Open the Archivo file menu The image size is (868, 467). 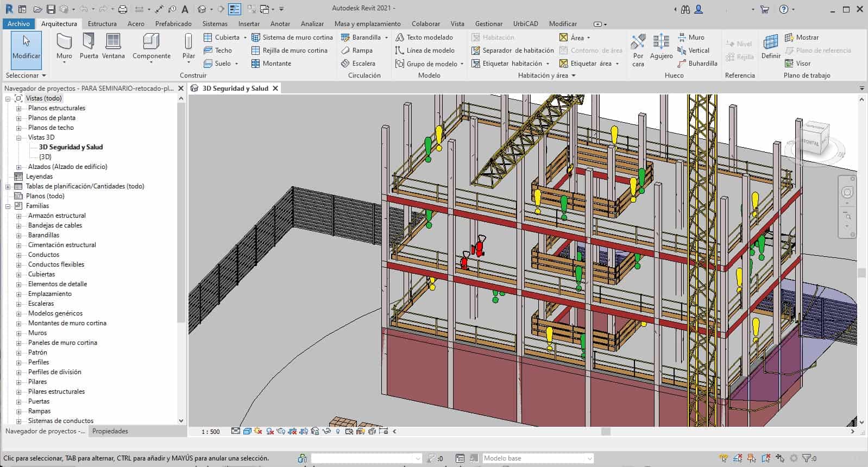click(x=18, y=24)
